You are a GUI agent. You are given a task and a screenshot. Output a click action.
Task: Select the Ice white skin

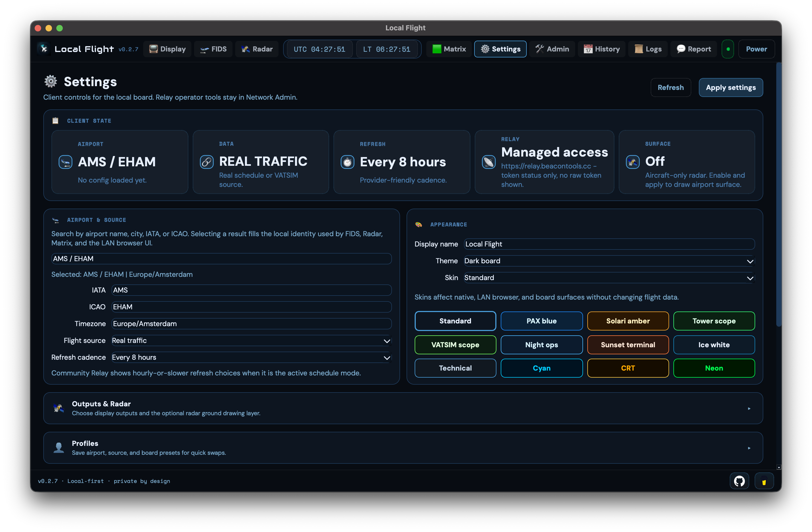[x=714, y=345]
